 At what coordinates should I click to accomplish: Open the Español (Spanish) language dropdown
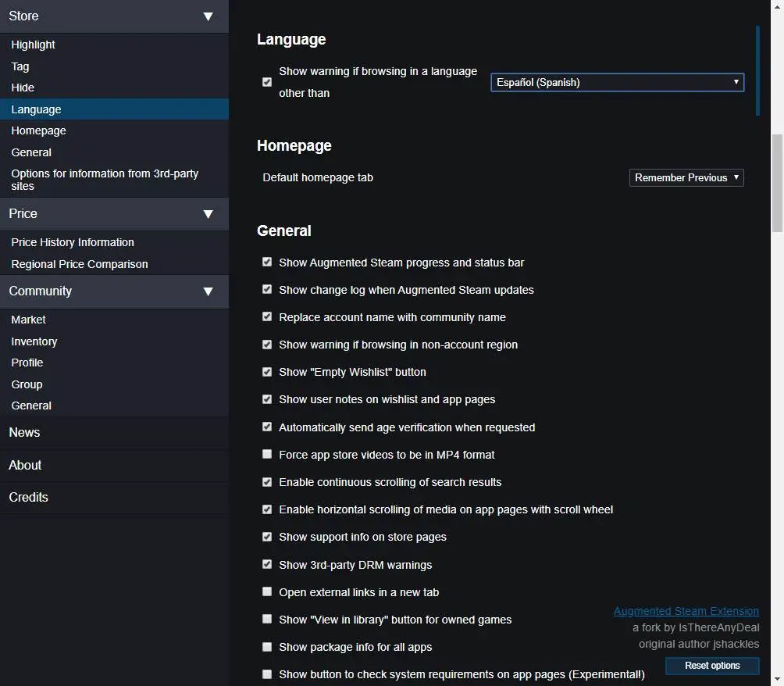pyautogui.click(x=617, y=82)
